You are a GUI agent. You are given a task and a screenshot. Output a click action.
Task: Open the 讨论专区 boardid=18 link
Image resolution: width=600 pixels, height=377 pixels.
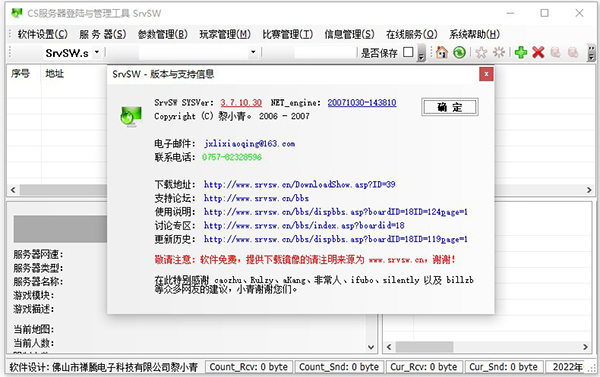click(304, 225)
